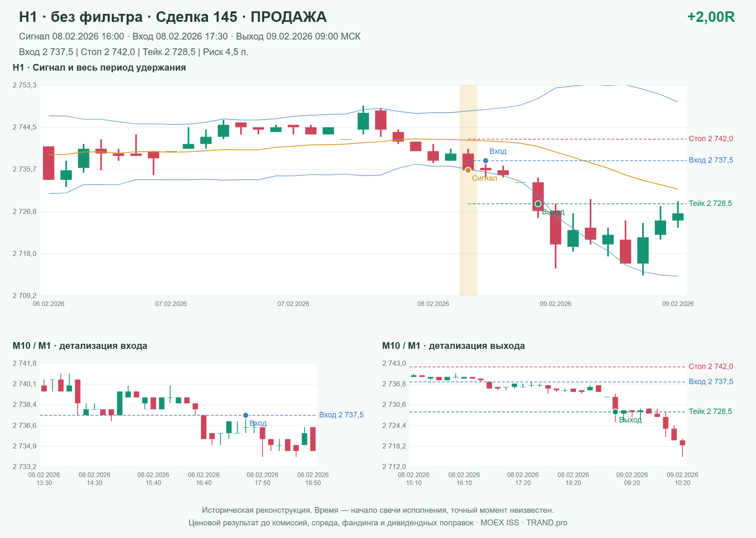The width and height of the screenshot is (756, 538).
Task: Click the exit detail chart label Вход 2 737,5
Action: pyautogui.click(x=711, y=382)
